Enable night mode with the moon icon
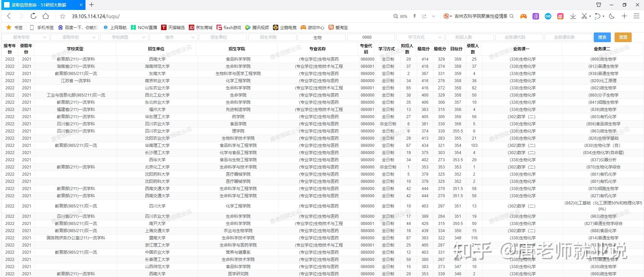 point(612,16)
